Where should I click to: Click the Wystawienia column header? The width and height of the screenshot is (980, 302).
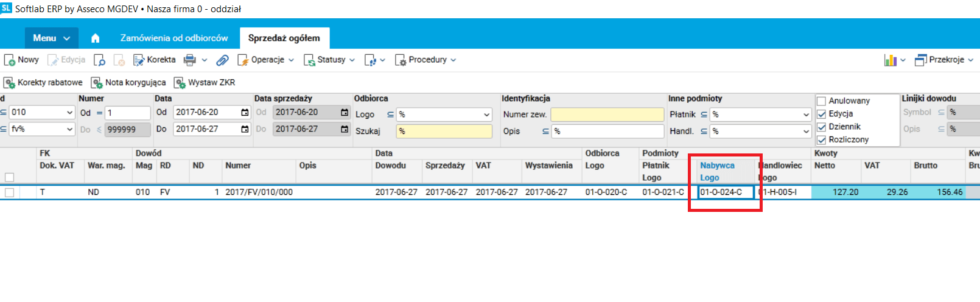pos(548,166)
